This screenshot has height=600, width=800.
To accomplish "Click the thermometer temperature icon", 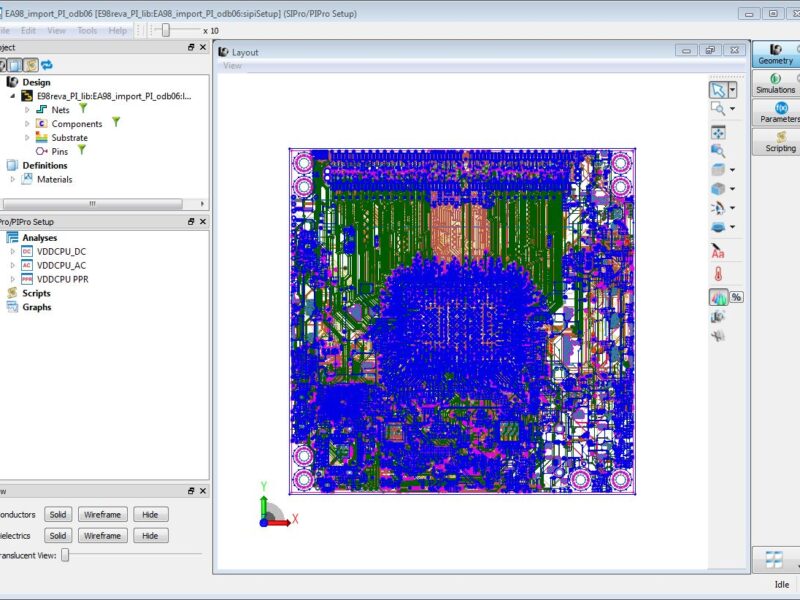I will (717, 274).
